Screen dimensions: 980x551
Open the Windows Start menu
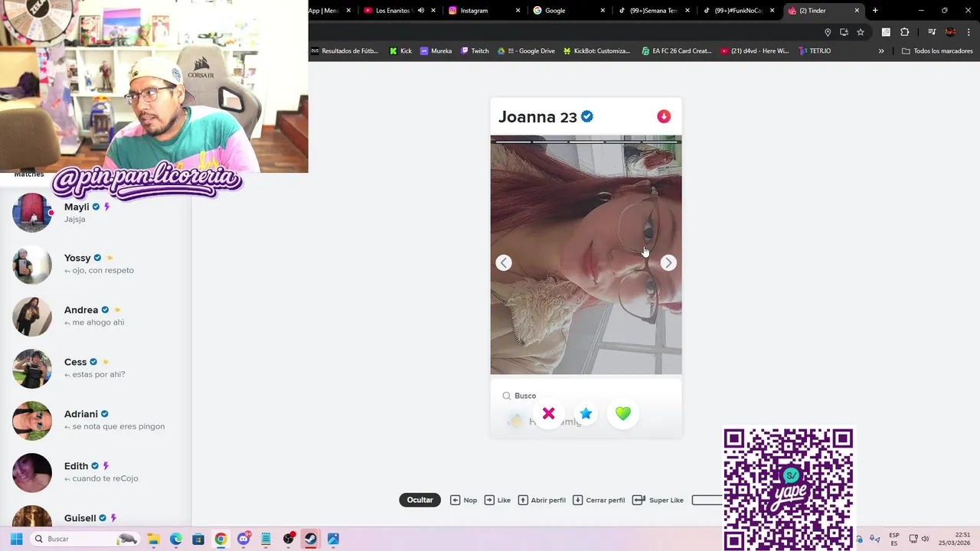[x=16, y=539]
